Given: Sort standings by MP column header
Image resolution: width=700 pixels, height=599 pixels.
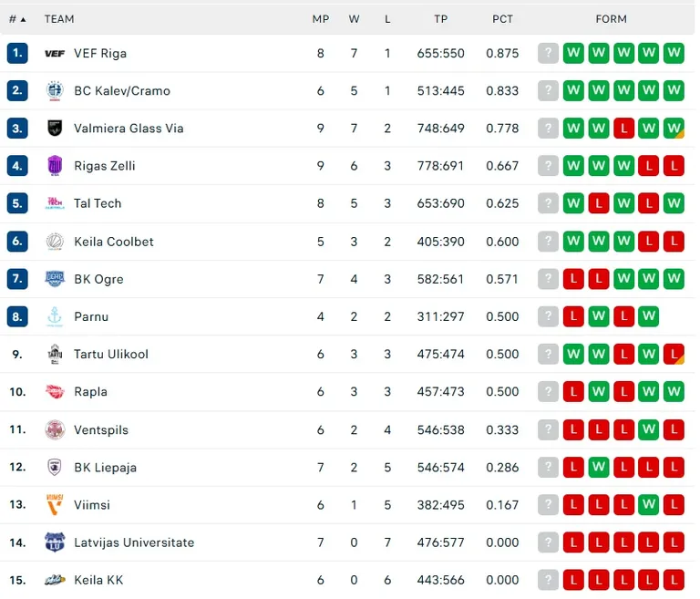Looking at the screenshot, I should click(x=321, y=19).
